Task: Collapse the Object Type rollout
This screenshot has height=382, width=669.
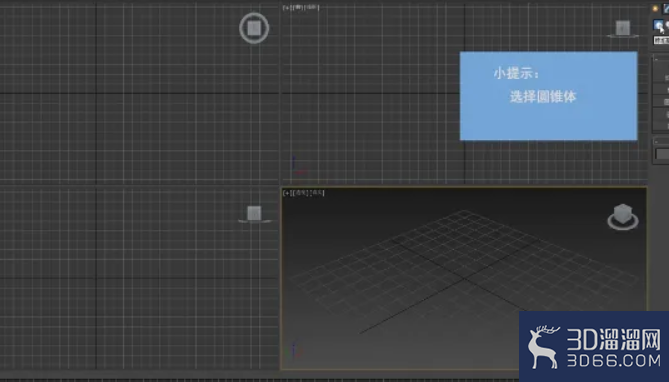Action: [x=656, y=60]
